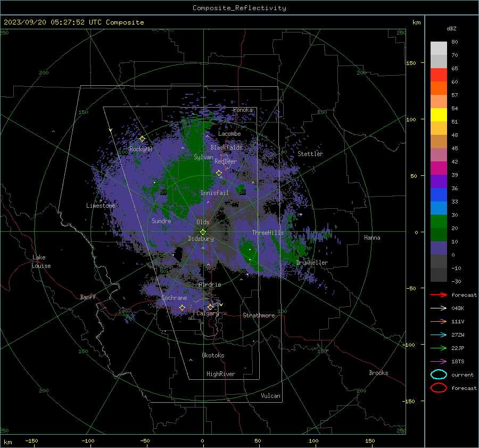Image resolution: width=479 pixels, height=448 pixels.
Task: Click the Composite_Reflectivity title
Action: click(240, 8)
